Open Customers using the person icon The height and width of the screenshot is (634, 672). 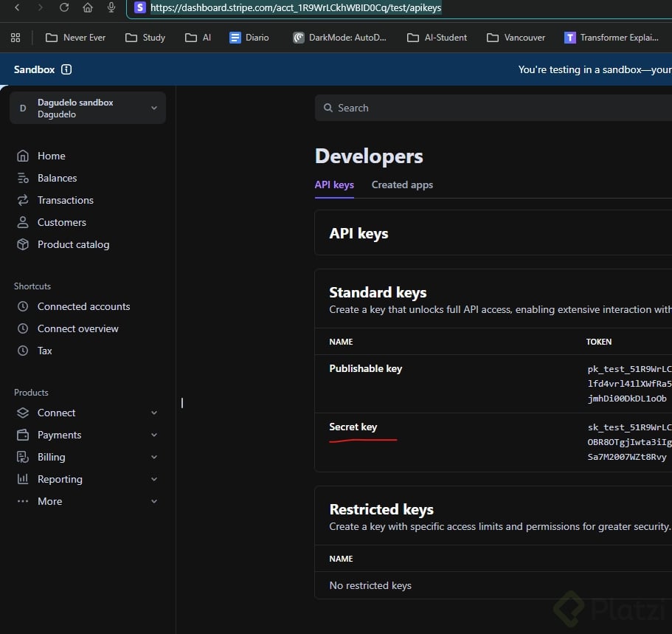click(23, 222)
